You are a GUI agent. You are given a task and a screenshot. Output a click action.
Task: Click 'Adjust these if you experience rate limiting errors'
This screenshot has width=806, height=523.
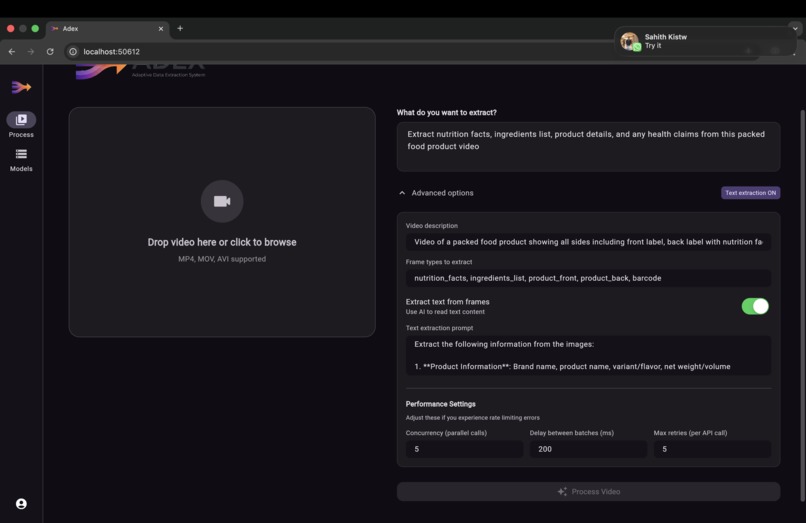tap(473, 418)
